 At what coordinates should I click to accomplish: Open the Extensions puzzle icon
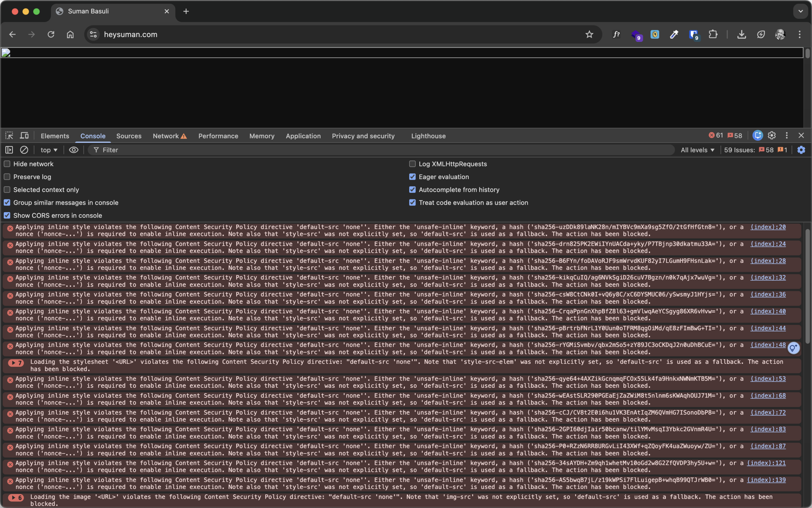pyautogui.click(x=713, y=34)
